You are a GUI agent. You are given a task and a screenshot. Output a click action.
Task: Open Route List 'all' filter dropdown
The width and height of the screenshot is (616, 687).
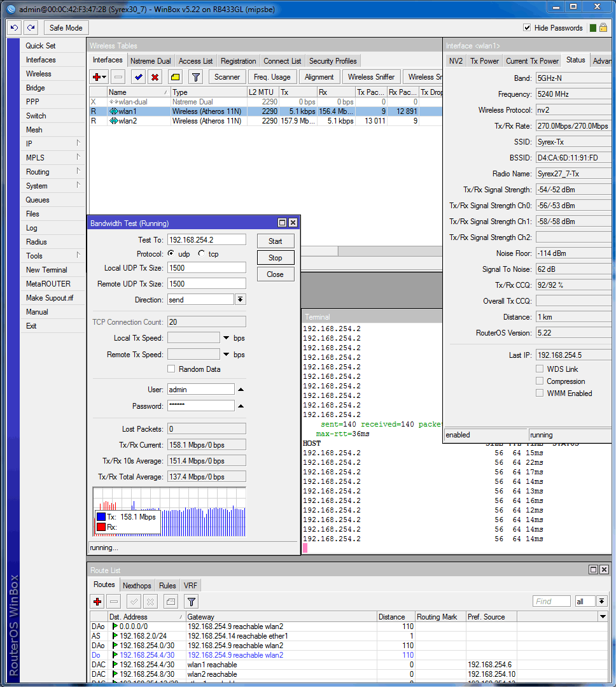coord(602,601)
